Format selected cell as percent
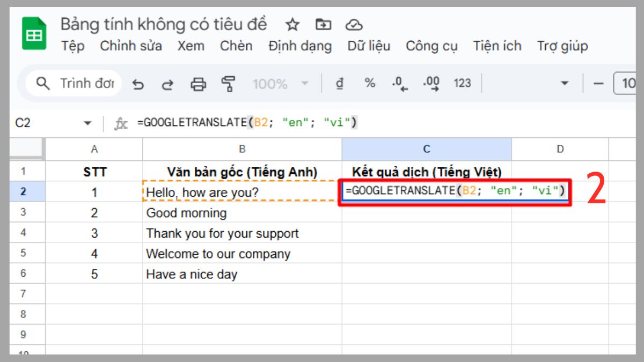The image size is (644, 362). tap(370, 84)
